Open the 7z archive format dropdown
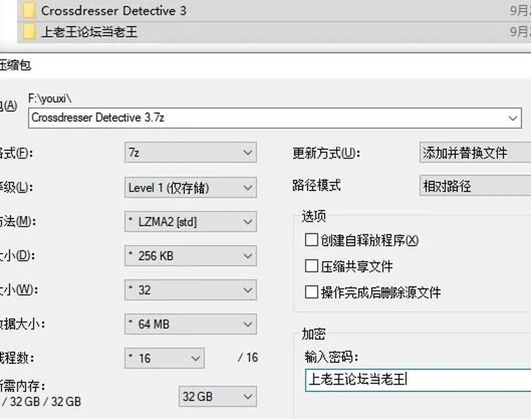The height and width of the screenshot is (420, 531). [x=190, y=152]
